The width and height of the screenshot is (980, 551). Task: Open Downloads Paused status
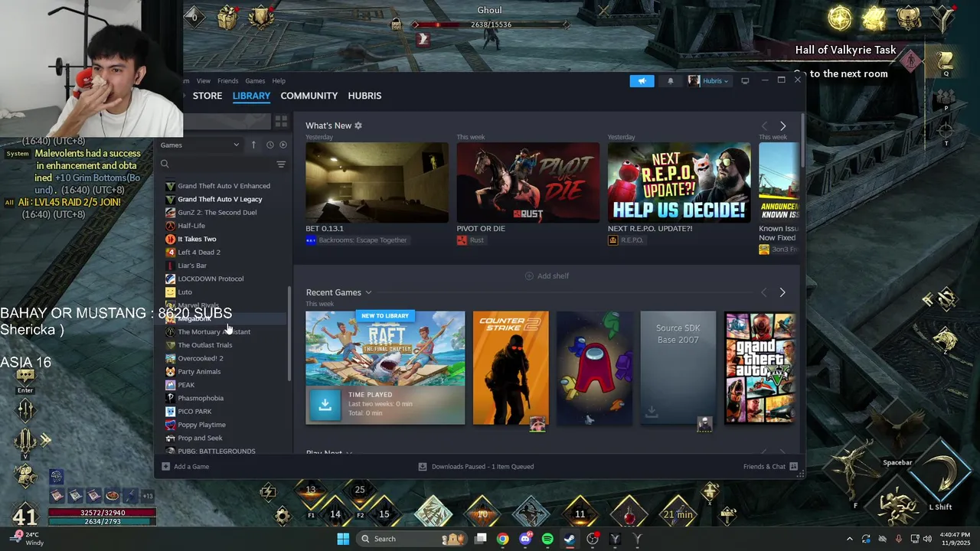tap(476, 467)
